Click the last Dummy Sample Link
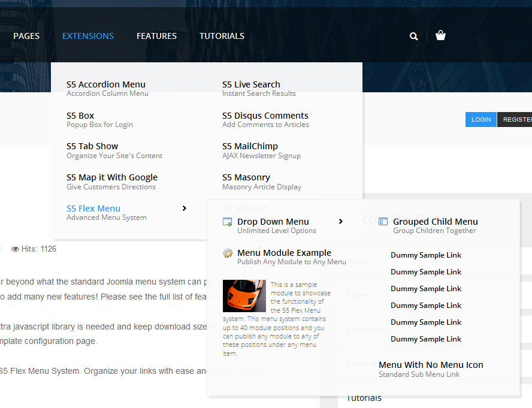The image size is (532, 408). tap(426, 339)
